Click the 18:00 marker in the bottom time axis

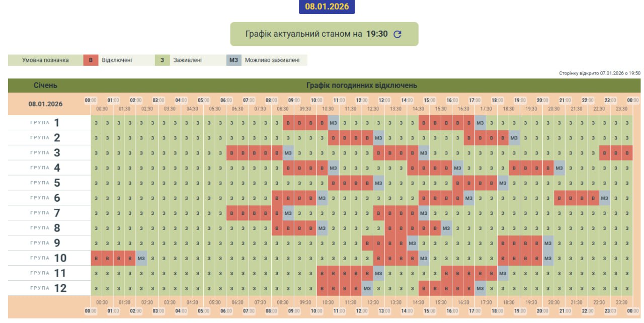[497, 311]
